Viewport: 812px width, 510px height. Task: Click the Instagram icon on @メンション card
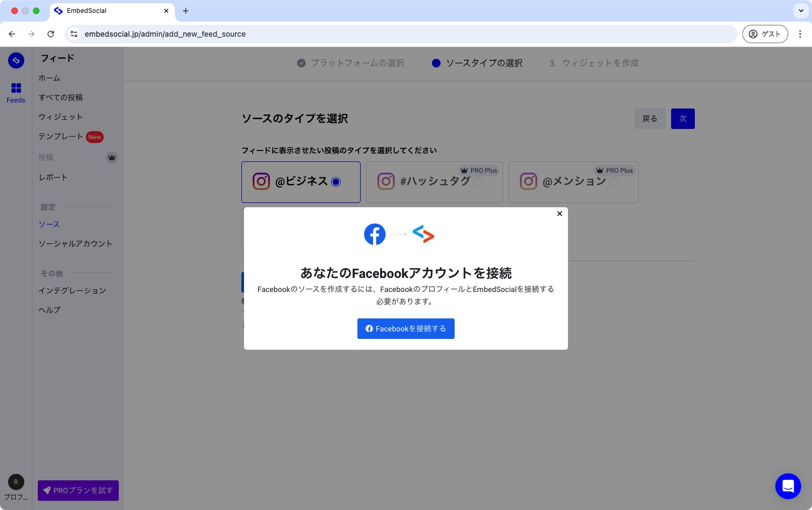(529, 181)
